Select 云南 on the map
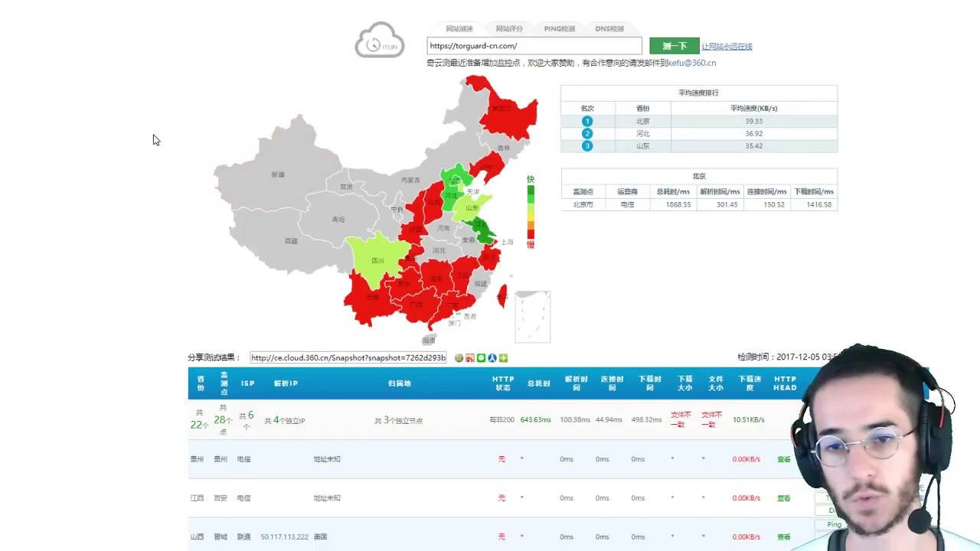Screen dimensions: 980x551 tap(373, 297)
